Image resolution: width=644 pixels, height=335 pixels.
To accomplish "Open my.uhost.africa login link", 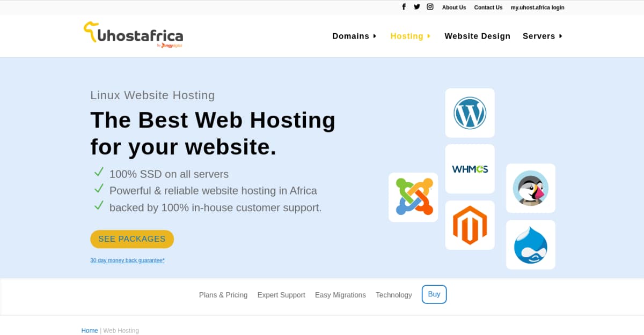I will [537, 8].
